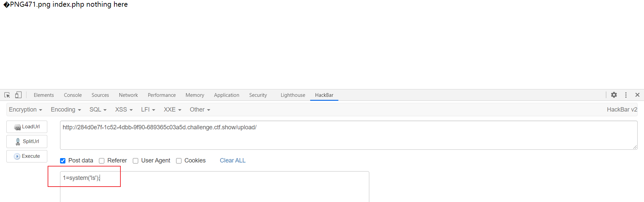Select the HackBar tab
The image size is (644, 202).
pyautogui.click(x=324, y=95)
